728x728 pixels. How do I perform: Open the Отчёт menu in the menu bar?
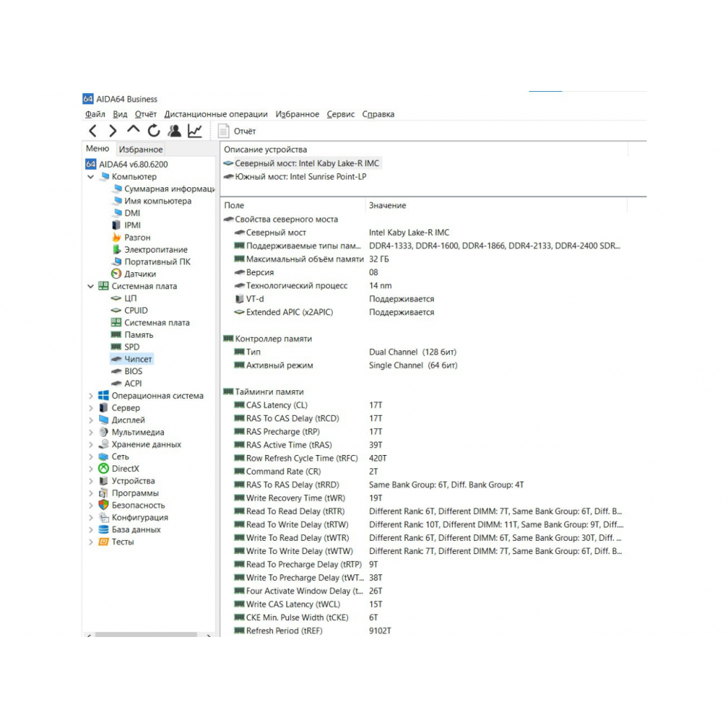[146, 114]
